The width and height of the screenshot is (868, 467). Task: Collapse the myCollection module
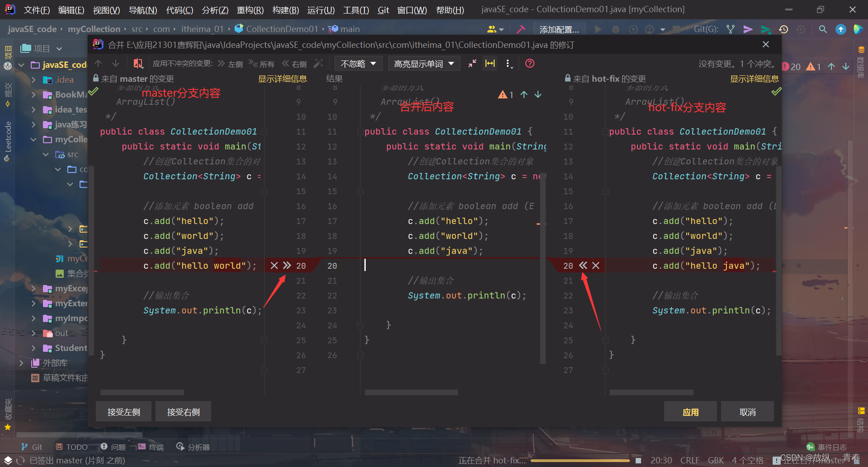33,140
